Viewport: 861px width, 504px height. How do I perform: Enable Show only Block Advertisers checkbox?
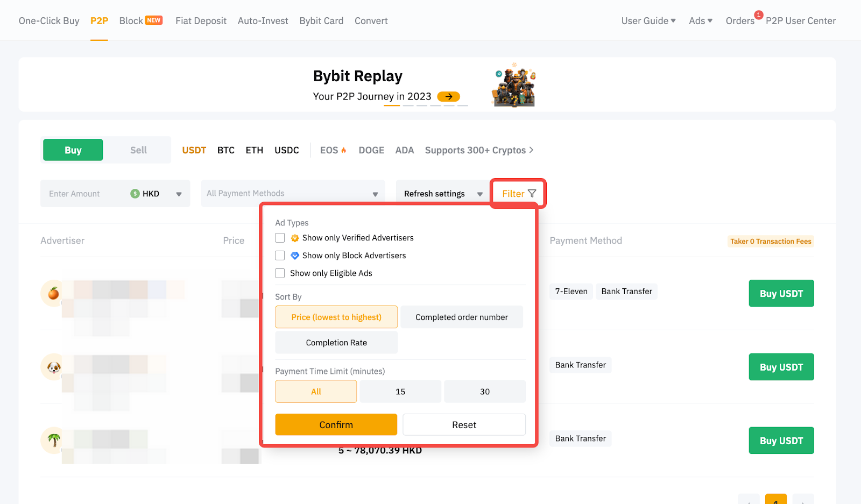point(280,255)
